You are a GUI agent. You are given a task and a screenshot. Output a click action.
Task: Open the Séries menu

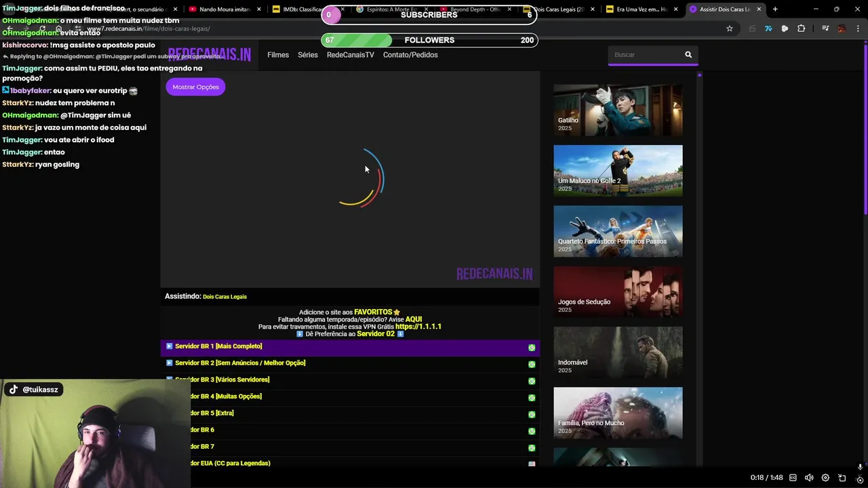(308, 55)
